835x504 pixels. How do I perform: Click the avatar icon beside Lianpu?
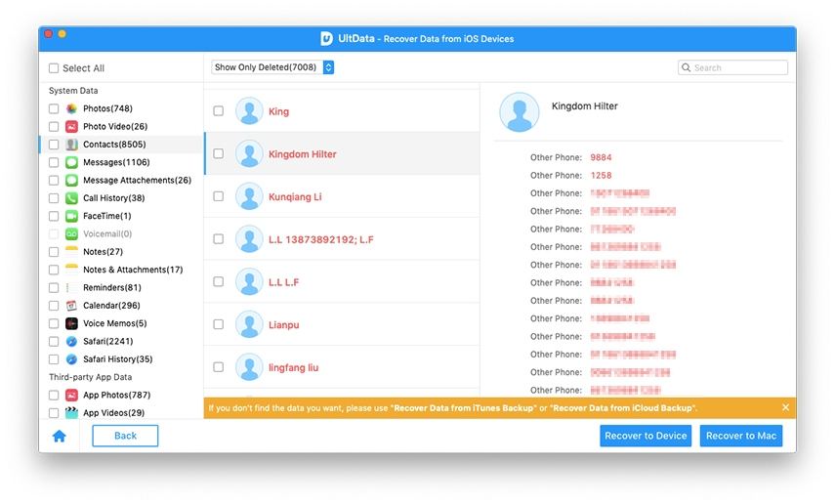(x=249, y=324)
